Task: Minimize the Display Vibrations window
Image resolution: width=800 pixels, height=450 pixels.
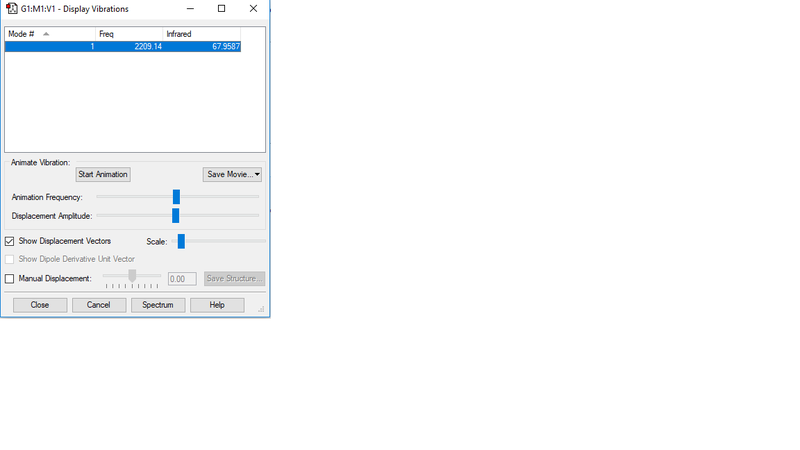Action: pos(190,9)
